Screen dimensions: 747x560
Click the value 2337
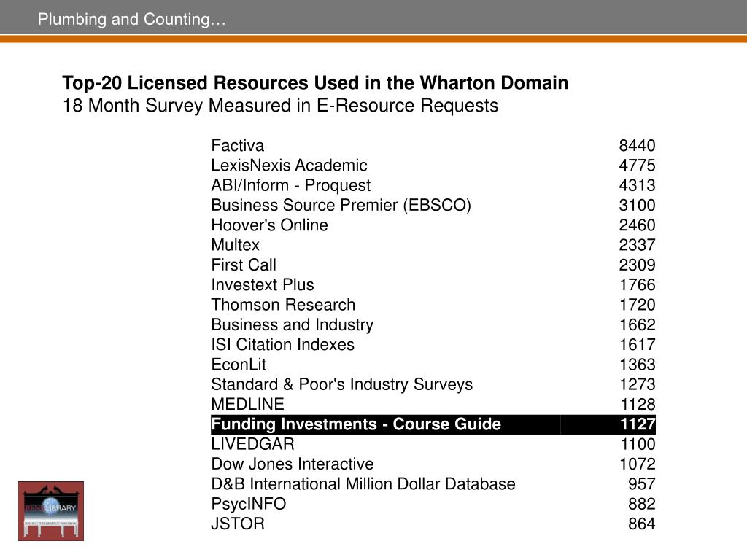coord(637,245)
